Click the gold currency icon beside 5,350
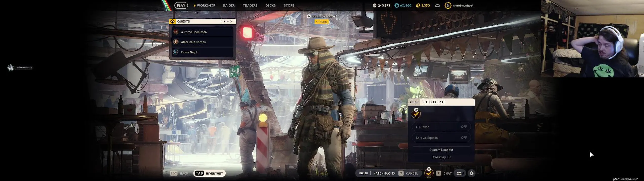The image size is (644, 181). (418, 5)
